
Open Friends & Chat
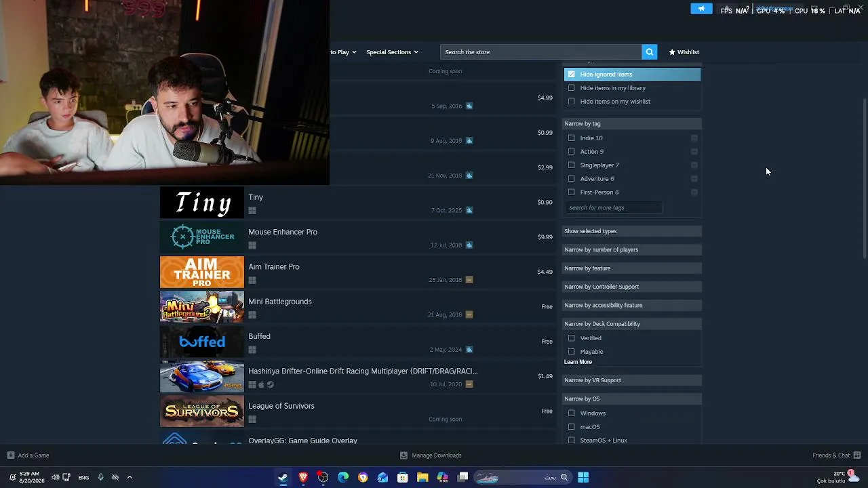[836, 455]
